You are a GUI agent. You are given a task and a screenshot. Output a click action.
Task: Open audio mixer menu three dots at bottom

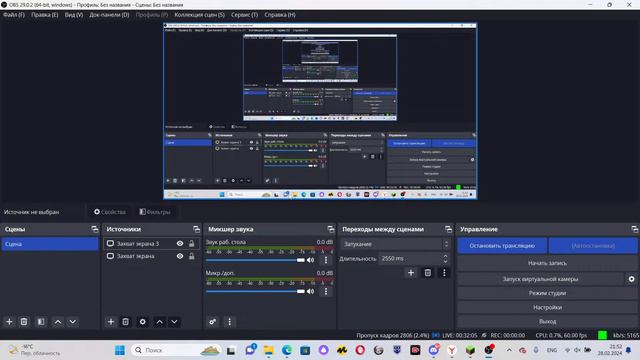[x=229, y=322]
